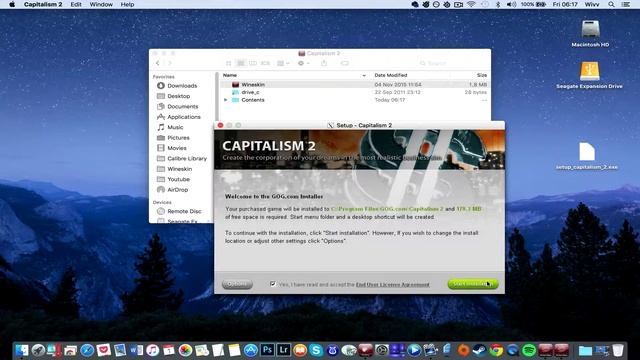Open Music in Finder sidebar
This screenshot has width=640, height=360.
pyautogui.click(x=175, y=127)
